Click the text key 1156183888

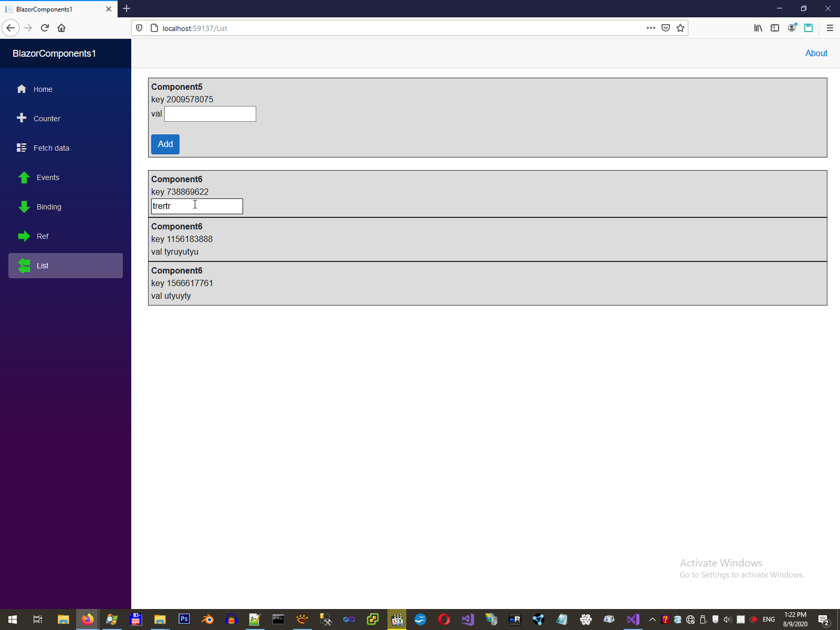click(182, 239)
